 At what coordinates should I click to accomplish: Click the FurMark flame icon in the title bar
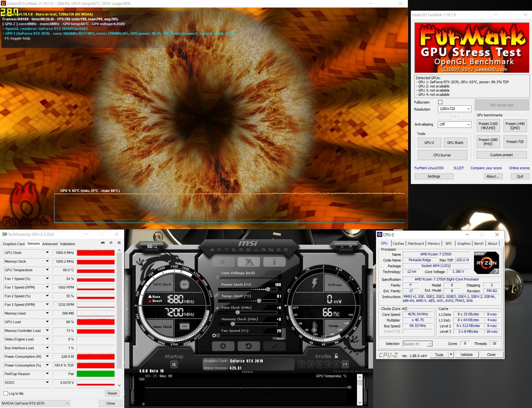tap(3, 3)
